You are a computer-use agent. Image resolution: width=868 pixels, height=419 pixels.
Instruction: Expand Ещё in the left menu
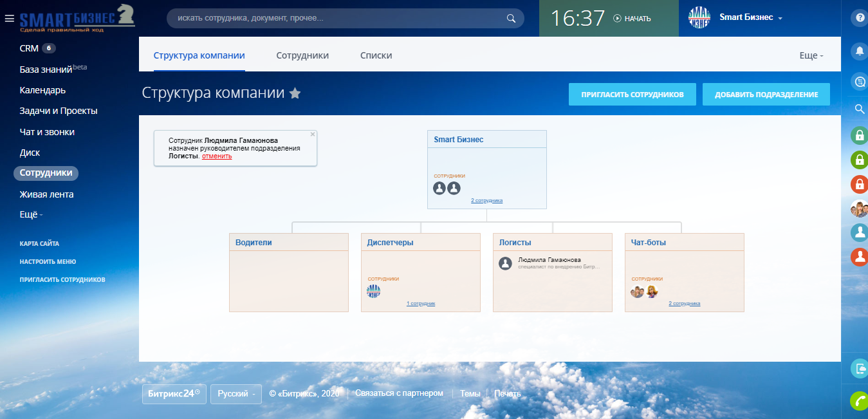[x=32, y=215]
